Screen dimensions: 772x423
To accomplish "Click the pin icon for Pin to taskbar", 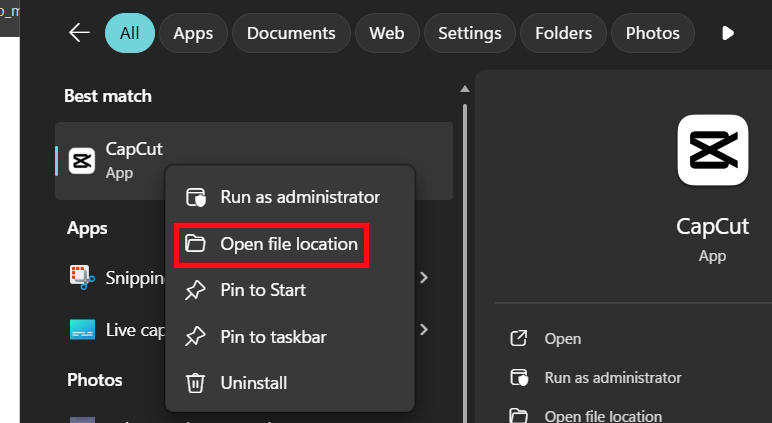I will (x=196, y=337).
